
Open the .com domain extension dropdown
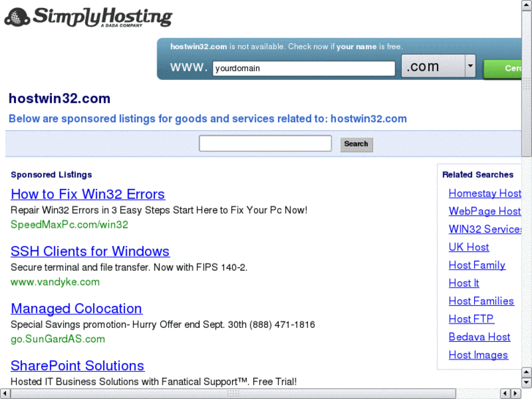438,66
